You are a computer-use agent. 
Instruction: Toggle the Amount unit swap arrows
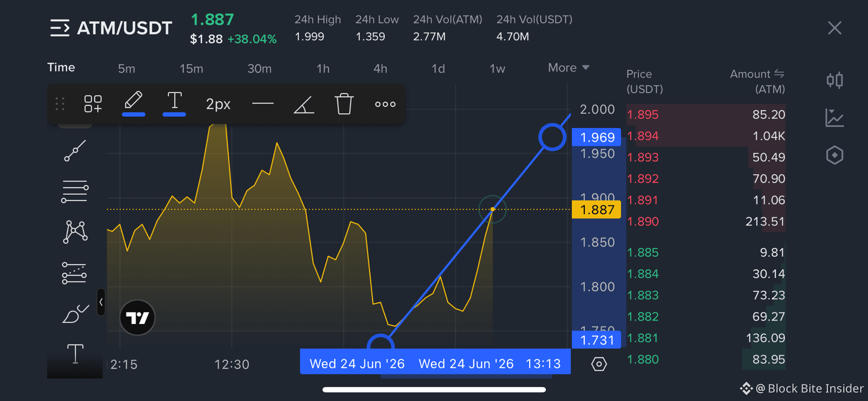point(779,74)
